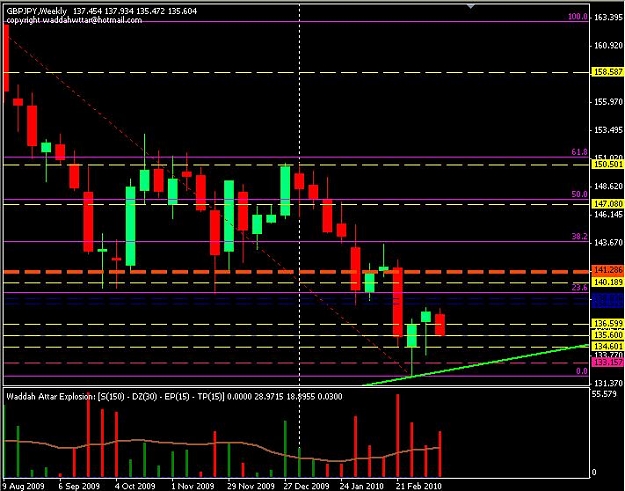The image size is (625, 491).
Task: Select the green rising trendline
Action: click(476, 365)
